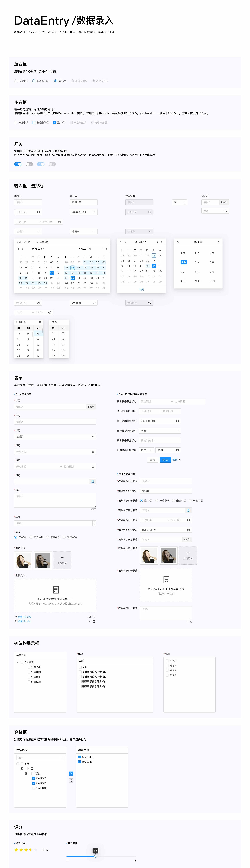Go to next year in 2015年 month picker
This screenshot has width=250, height=868.
219,242
